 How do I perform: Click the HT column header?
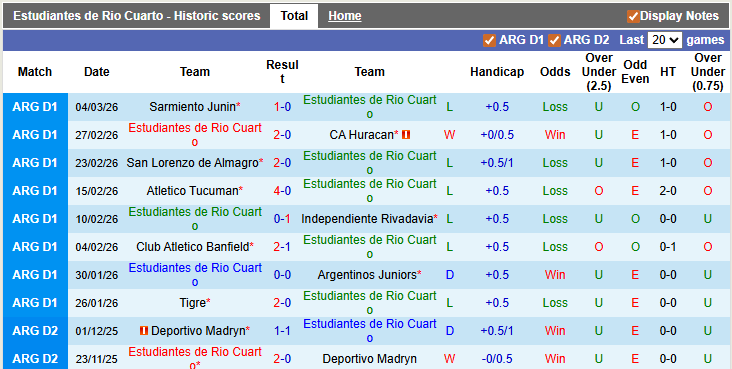tap(668, 72)
